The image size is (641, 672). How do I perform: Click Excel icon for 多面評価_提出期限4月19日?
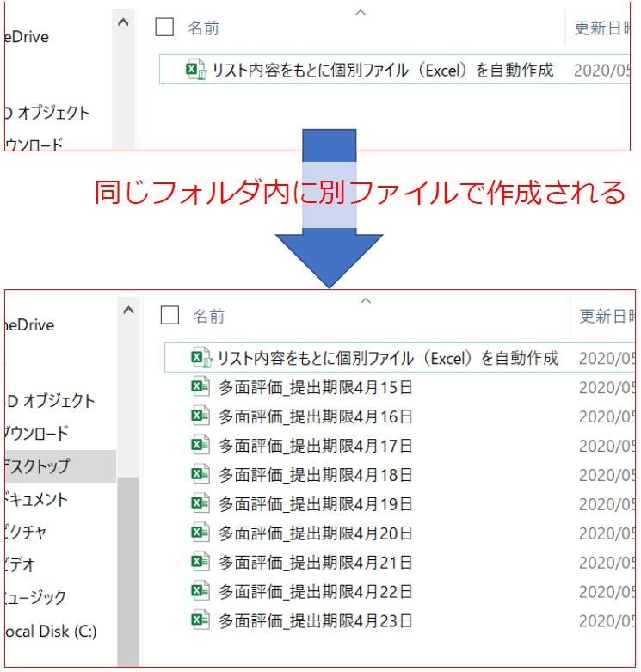tap(200, 503)
